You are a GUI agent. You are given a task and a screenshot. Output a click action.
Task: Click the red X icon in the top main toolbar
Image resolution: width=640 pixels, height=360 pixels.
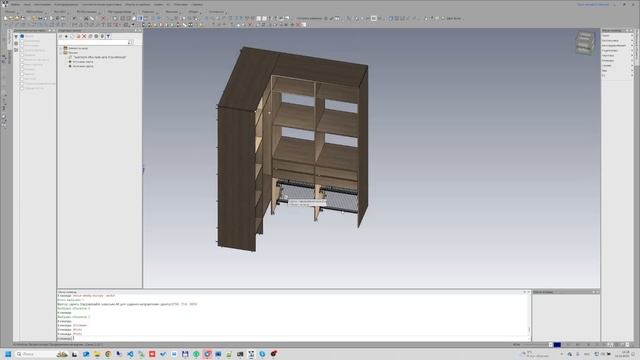click(x=103, y=18)
